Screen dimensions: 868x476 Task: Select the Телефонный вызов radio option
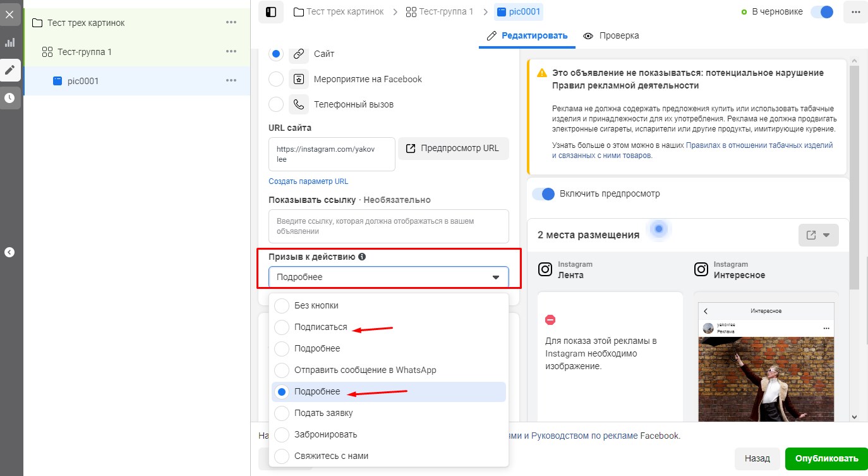click(x=276, y=104)
